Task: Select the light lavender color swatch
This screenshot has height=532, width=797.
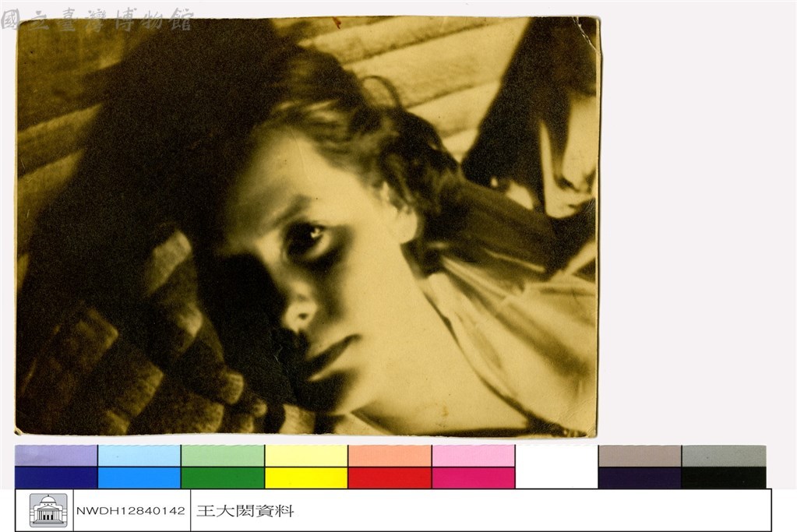Action: click(56, 456)
